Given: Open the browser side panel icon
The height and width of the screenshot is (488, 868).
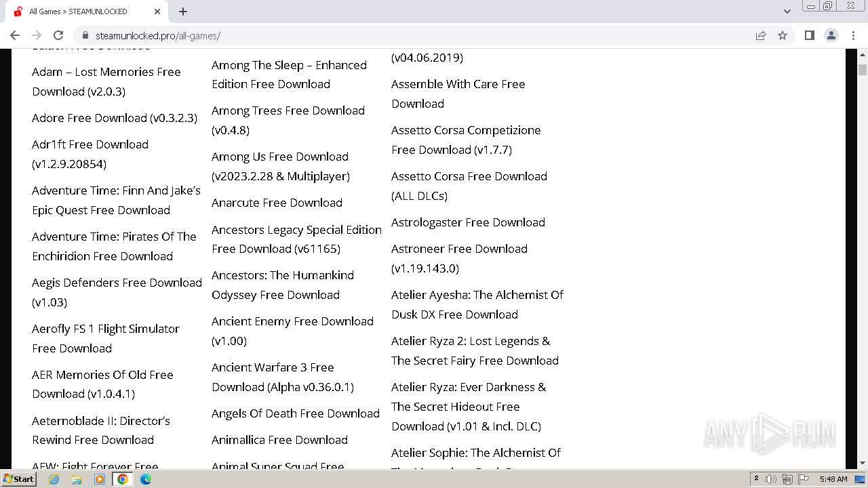Looking at the screenshot, I should pos(809,35).
